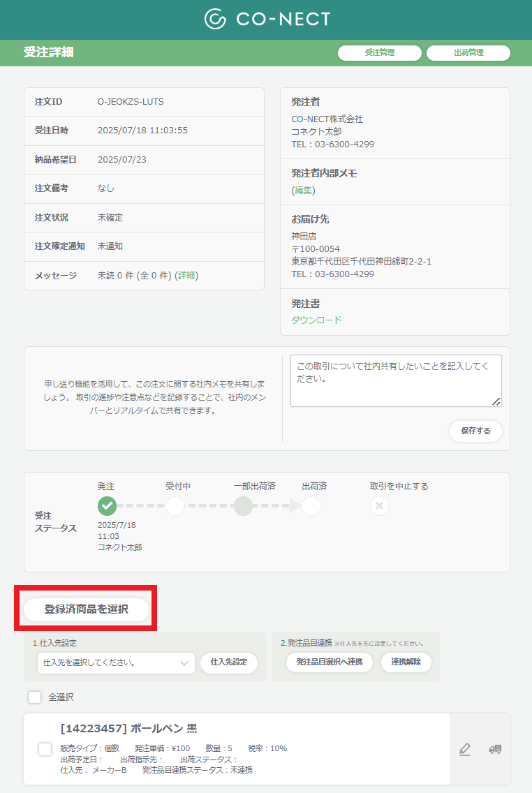Click the 登録済商品を選択 button
The image size is (532, 793).
pos(87,609)
